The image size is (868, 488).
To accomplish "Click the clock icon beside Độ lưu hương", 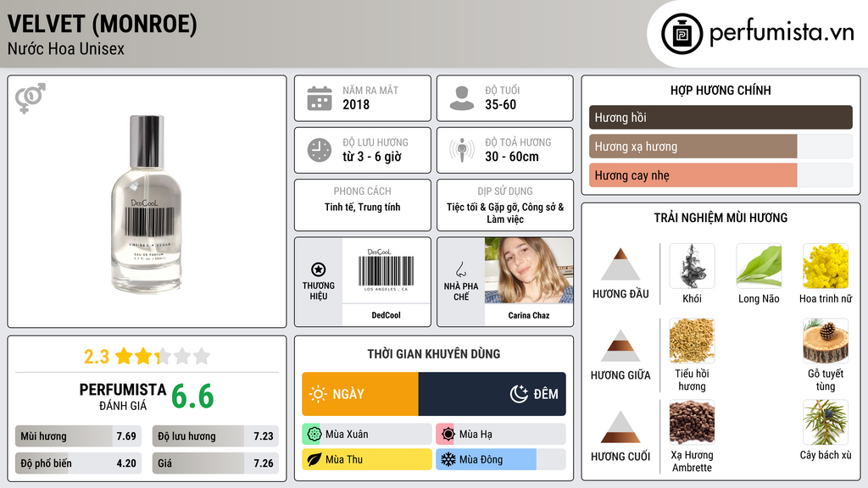I will click(x=320, y=150).
